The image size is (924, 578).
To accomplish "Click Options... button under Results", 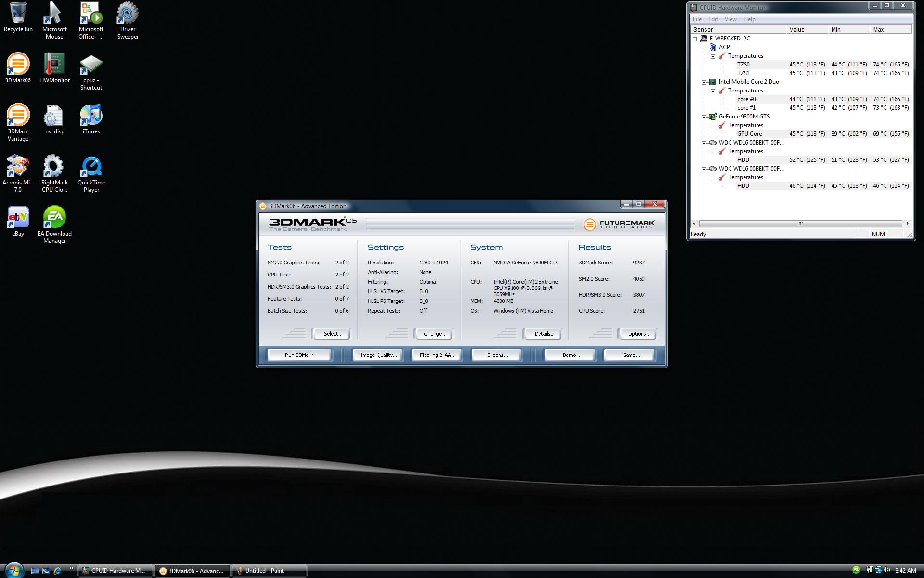I will click(639, 334).
